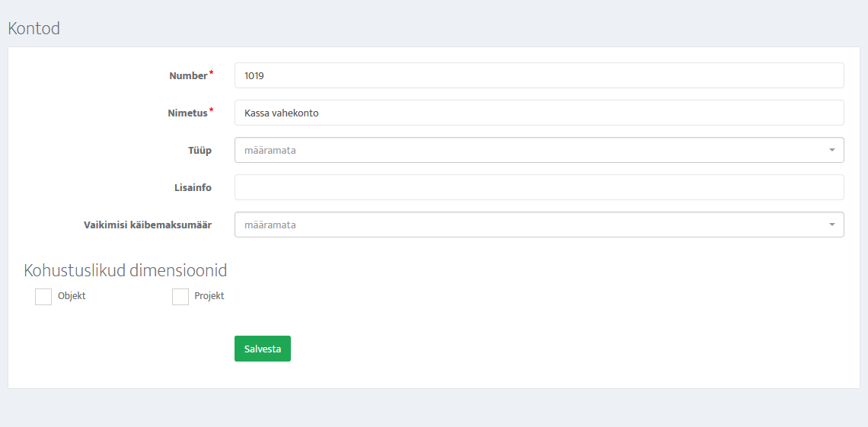Click the Number field label
The height and width of the screenshot is (427, 868).
pyautogui.click(x=188, y=76)
